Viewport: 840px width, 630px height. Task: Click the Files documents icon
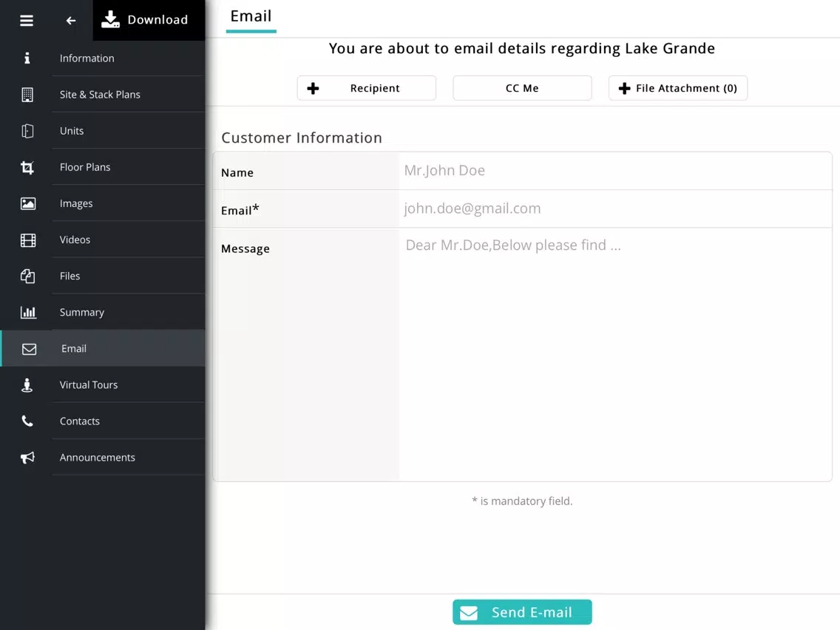click(27, 276)
